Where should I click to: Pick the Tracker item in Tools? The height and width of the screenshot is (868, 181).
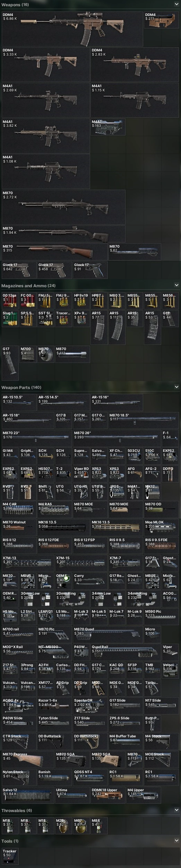(10, 857)
